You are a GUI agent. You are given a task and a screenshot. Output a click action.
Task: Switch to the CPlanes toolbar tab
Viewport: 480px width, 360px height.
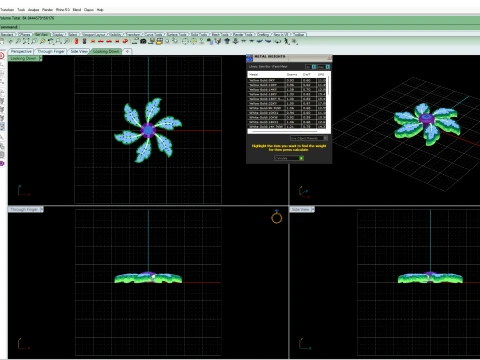[24, 34]
